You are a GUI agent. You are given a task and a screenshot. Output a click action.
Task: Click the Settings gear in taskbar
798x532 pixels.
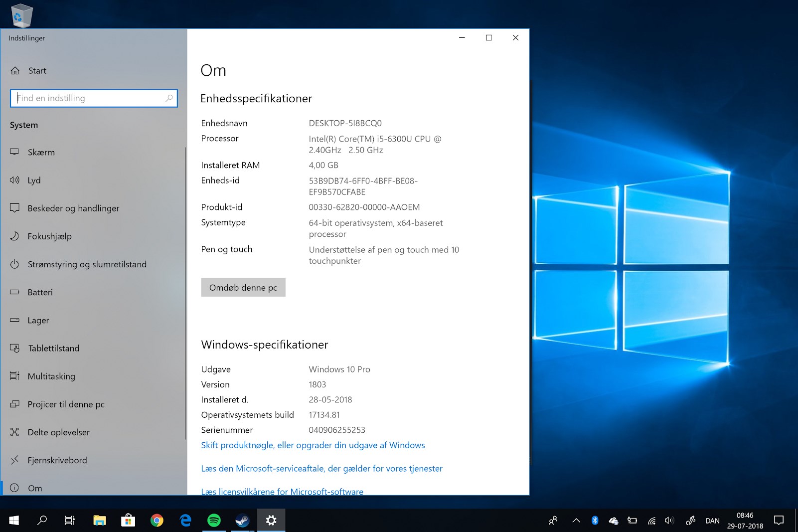tap(271, 521)
